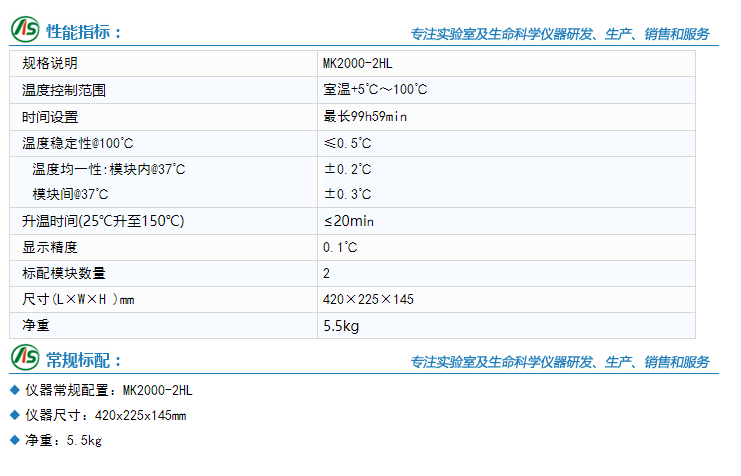Click the MK2000-2HL model cell in table
The height and width of the screenshot is (476, 741).
pos(506,63)
